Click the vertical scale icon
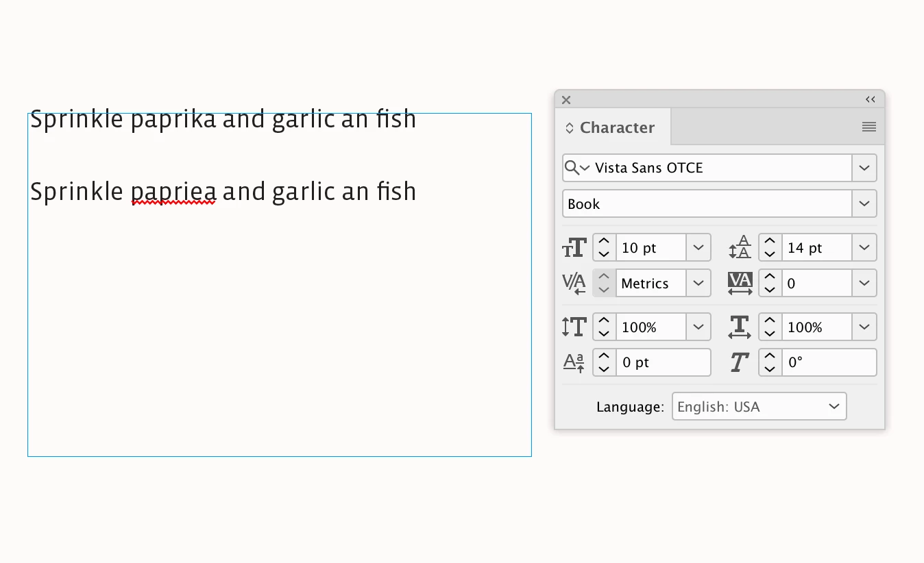924x563 pixels. [x=574, y=327]
